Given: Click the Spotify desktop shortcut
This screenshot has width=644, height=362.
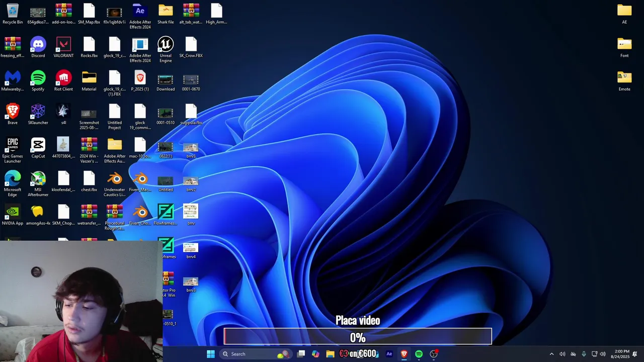Looking at the screenshot, I should coord(38,81).
